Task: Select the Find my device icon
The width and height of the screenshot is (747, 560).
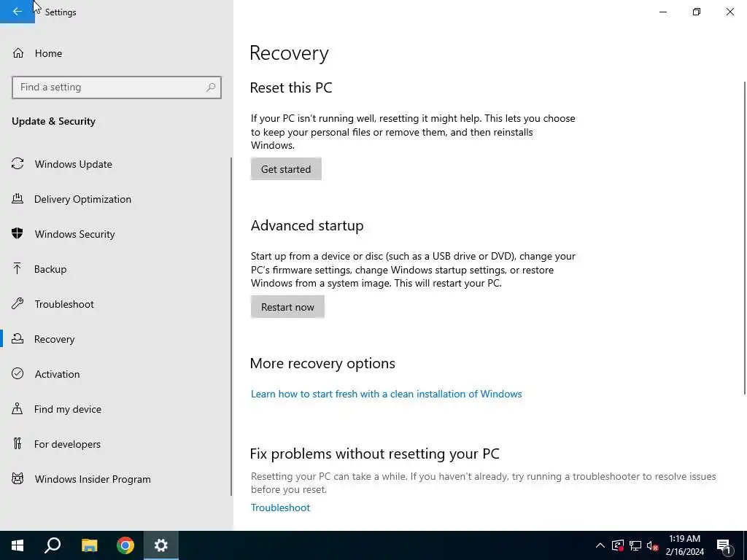Action: (18, 409)
